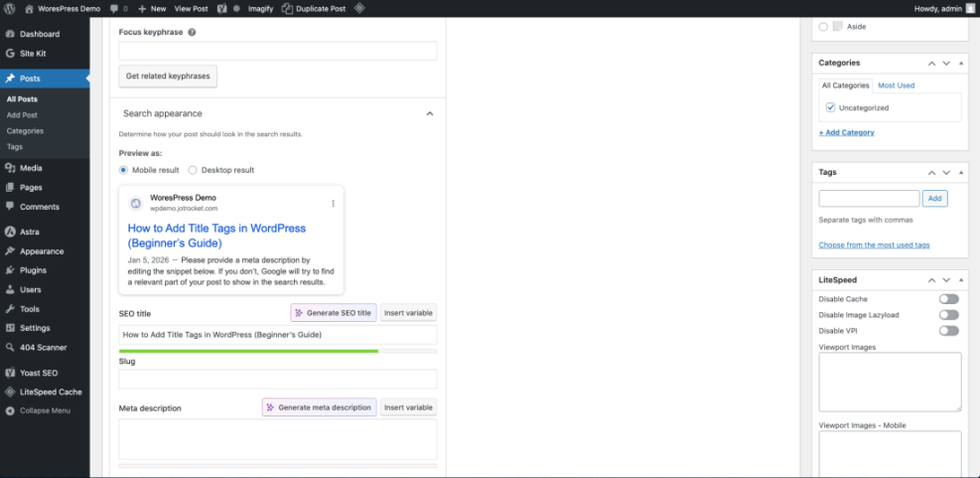Open the WordPress logo menu
This screenshot has width=980, height=478.
(9, 9)
